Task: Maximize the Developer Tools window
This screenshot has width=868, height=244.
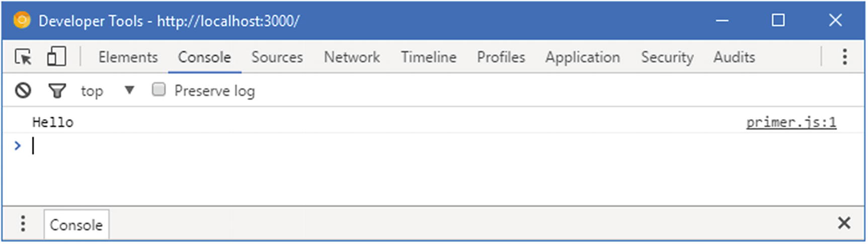Action: (778, 21)
